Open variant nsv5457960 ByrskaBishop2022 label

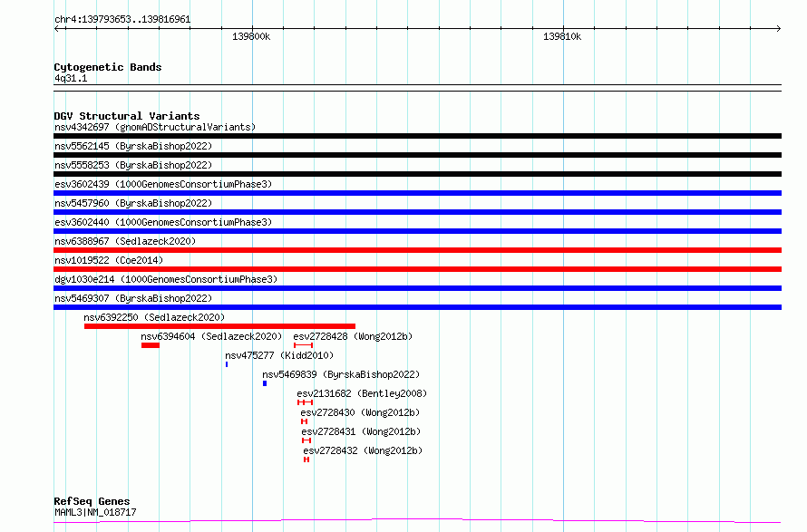pyautogui.click(x=133, y=203)
